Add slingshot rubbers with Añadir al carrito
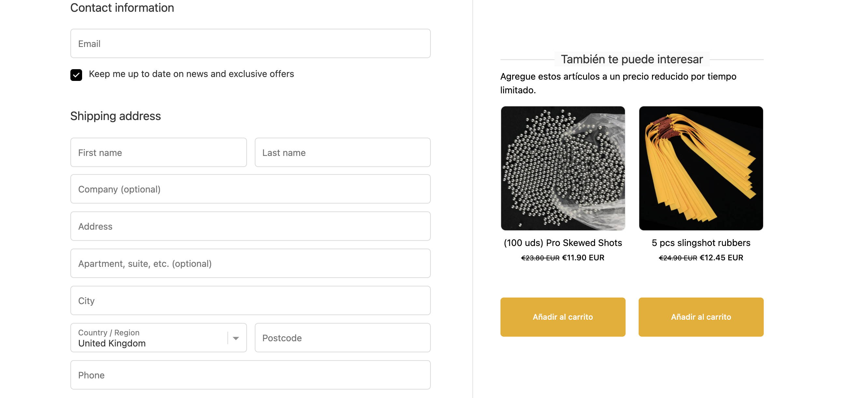This screenshot has height=398, width=868. 701,317
